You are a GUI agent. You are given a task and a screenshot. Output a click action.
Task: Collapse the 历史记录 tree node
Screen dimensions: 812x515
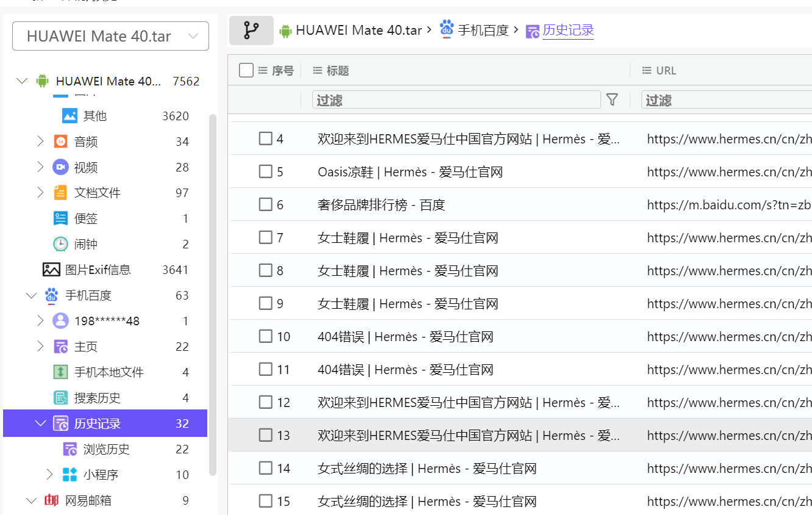40,423
